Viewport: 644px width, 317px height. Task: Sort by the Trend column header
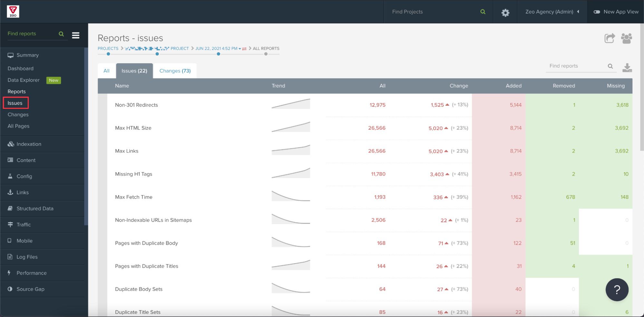278,86
